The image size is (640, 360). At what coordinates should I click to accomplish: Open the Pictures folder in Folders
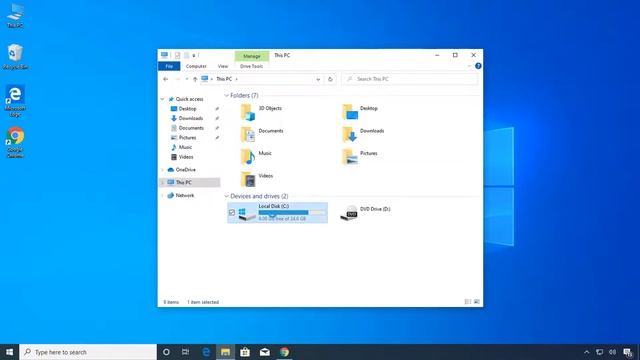(360, 157)
